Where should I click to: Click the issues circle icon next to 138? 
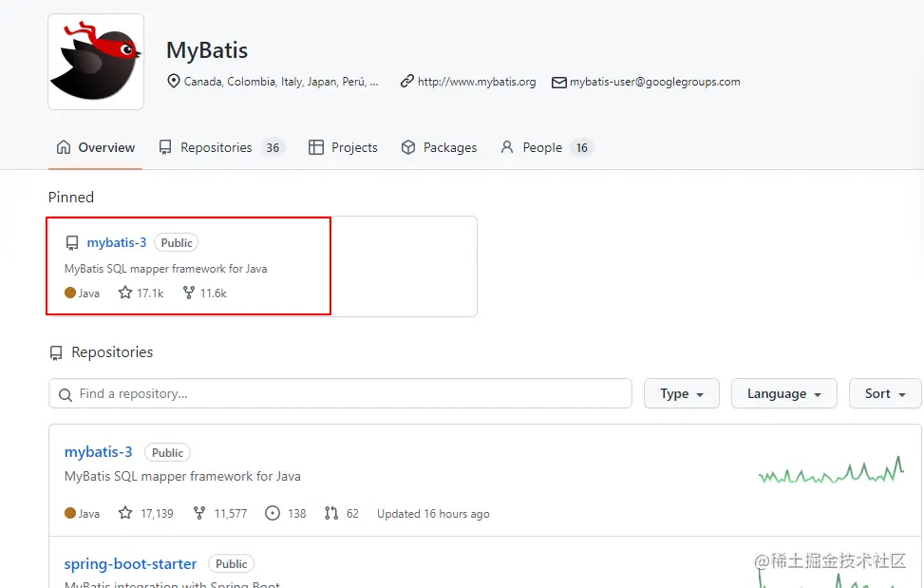tap(273, 513)
